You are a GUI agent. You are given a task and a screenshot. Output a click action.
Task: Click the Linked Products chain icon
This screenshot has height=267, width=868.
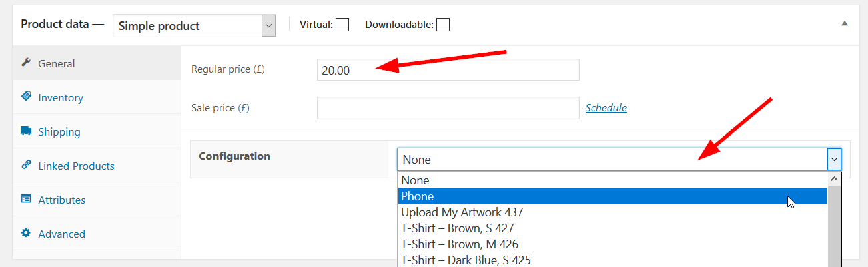click(x=26, y=165)
